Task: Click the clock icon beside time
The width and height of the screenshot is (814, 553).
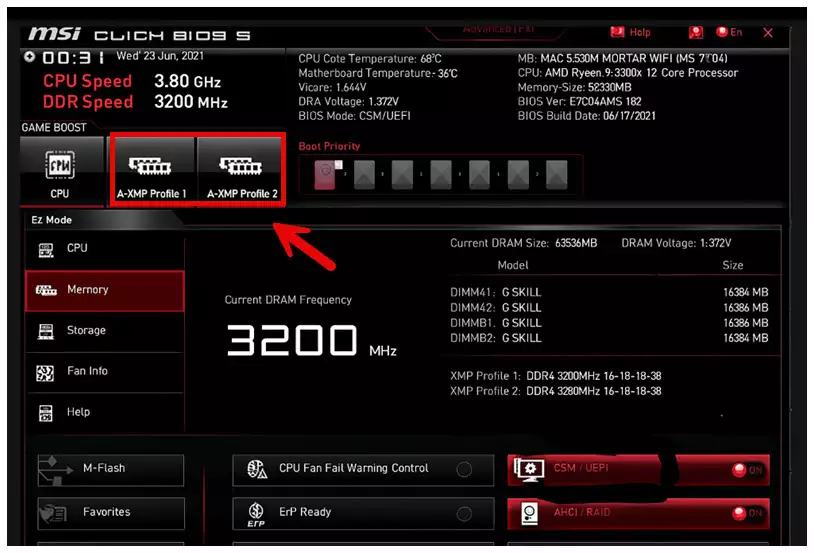Action: pyautogui.click(x=30, y=57)
